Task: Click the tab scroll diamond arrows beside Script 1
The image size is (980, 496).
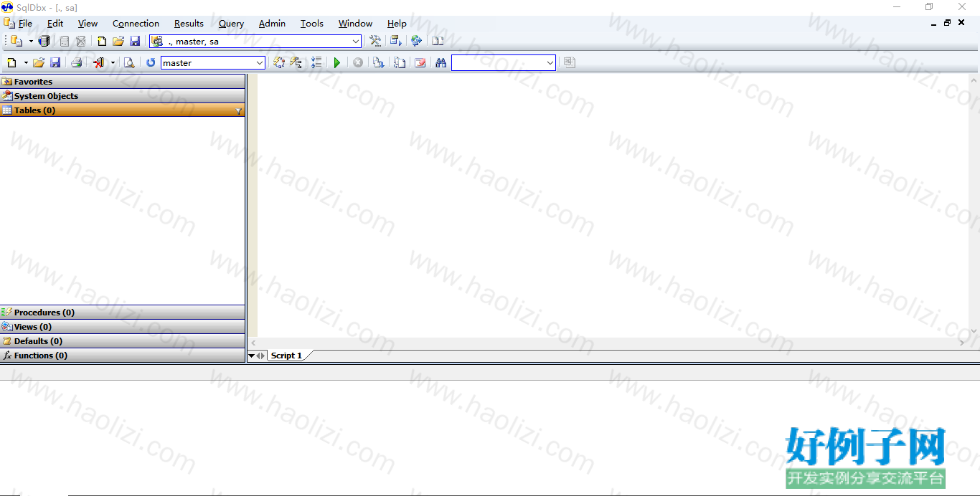Action: 260,356
